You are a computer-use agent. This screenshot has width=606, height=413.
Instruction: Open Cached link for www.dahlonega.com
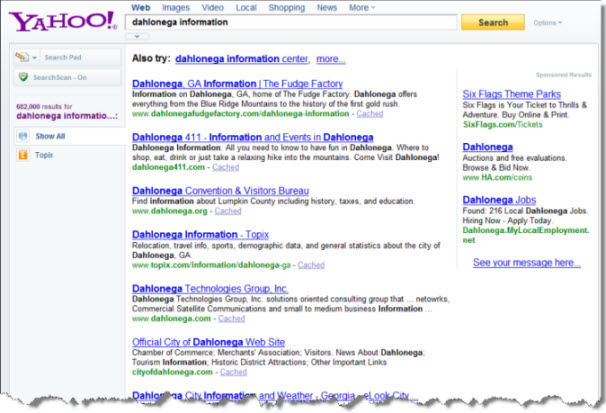click(x=232, y=318)
